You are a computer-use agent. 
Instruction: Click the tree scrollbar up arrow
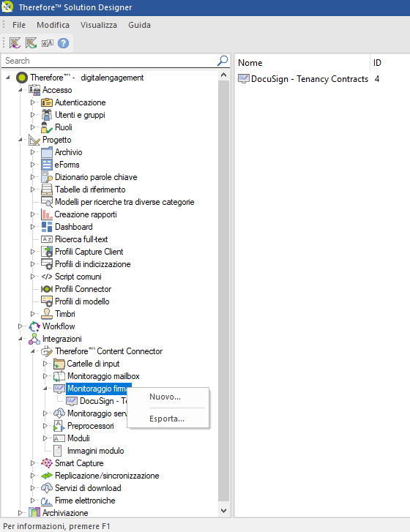(x=223, y=75)
